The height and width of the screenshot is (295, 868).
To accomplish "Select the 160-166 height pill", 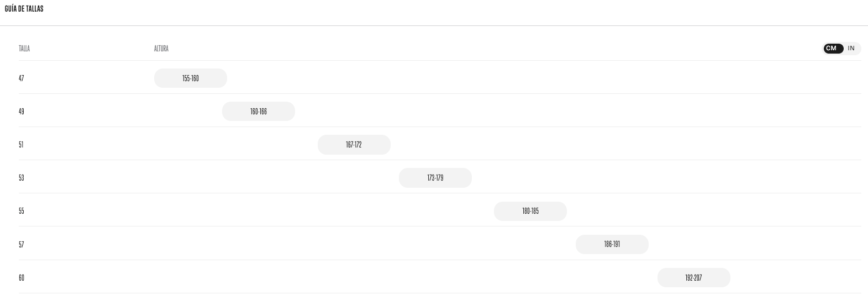I will (259, 112).
